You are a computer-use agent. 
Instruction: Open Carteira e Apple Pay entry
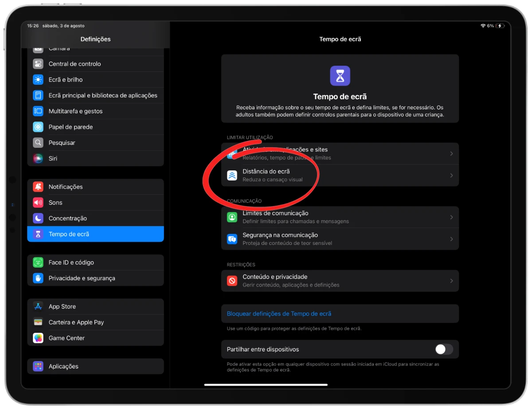coord(95,322)
